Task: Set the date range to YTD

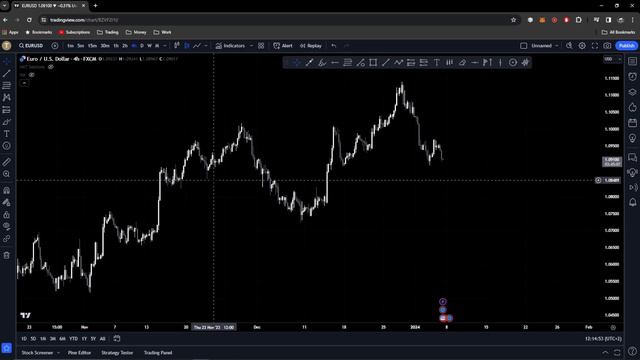Action: (x=73, y=339)
